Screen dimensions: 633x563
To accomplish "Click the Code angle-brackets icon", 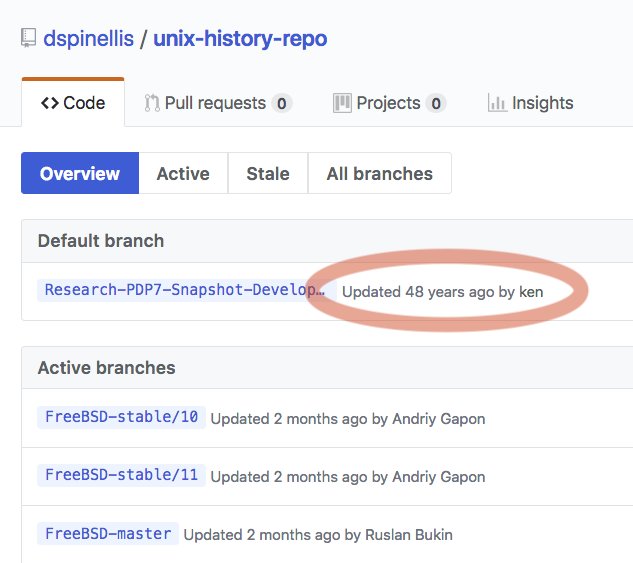I will 50,103.
